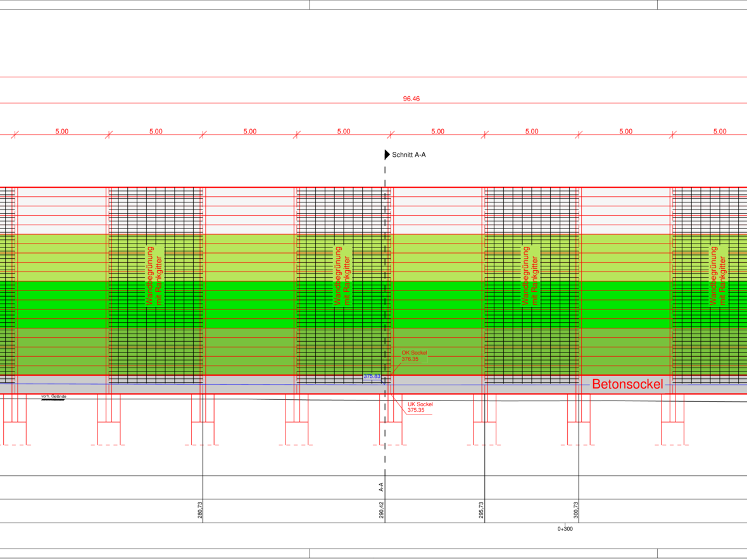This screenshot has height=560, width=747.
Task: Click the UK Sockel 375.35 annotation
Action: pyautogui.click(x=420, y=407)
